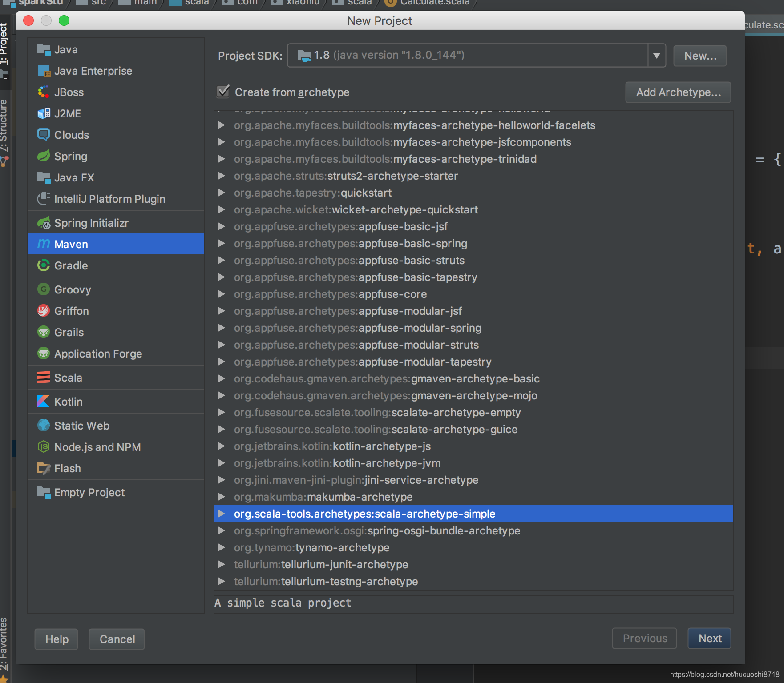Click the Grails icon
This screenshot has width=784, height=683.
click(44, 333)
